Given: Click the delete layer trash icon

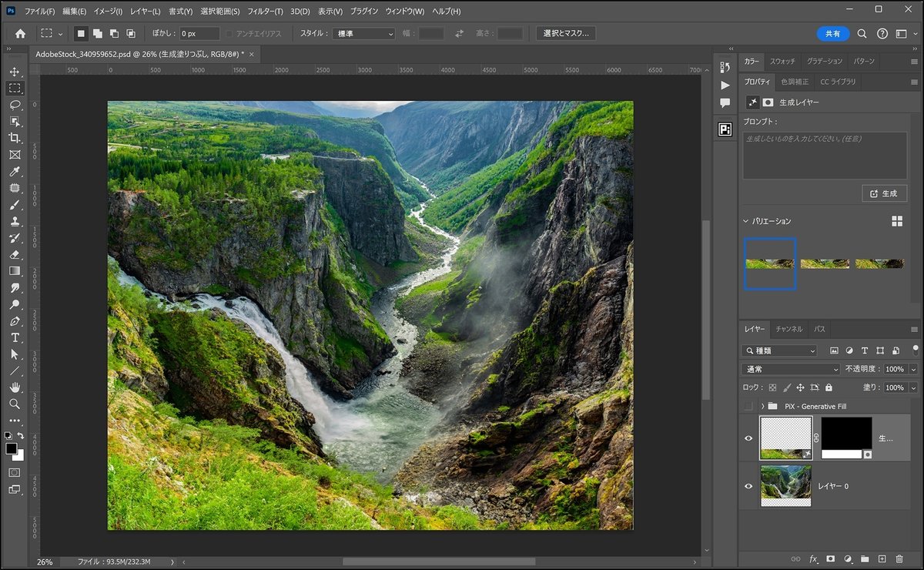Looking at the screenshot, I should click(899, 558).
